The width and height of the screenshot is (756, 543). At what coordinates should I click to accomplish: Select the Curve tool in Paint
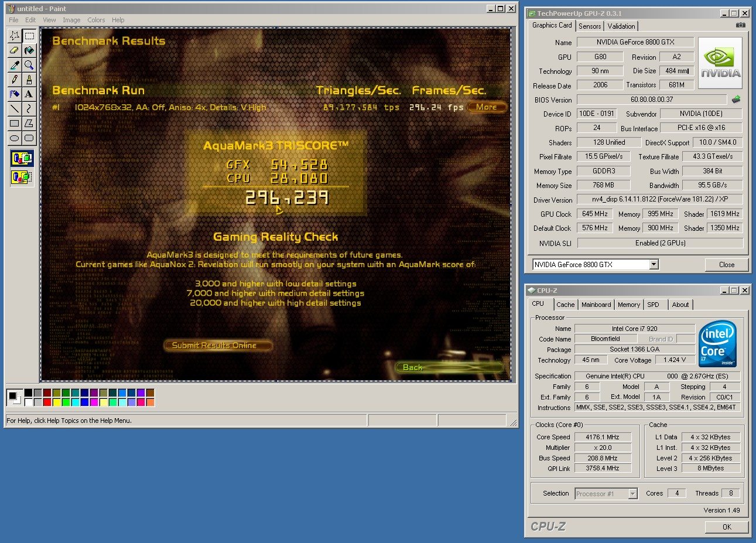pos(29,108)
